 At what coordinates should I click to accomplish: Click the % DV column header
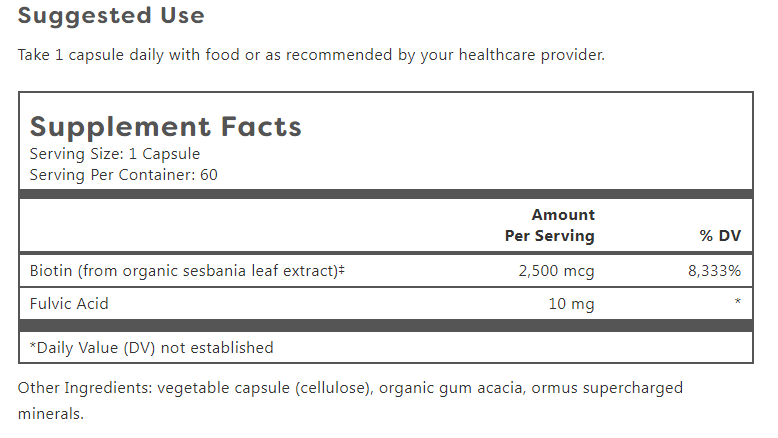click(x=720, y=236)
